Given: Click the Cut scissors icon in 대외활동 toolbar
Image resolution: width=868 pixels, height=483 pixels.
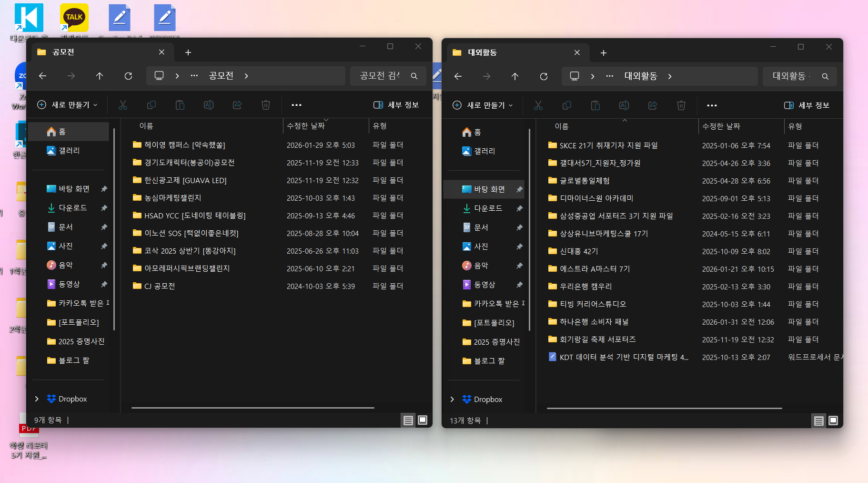Looking at the screenshot, I should (538, 105).
